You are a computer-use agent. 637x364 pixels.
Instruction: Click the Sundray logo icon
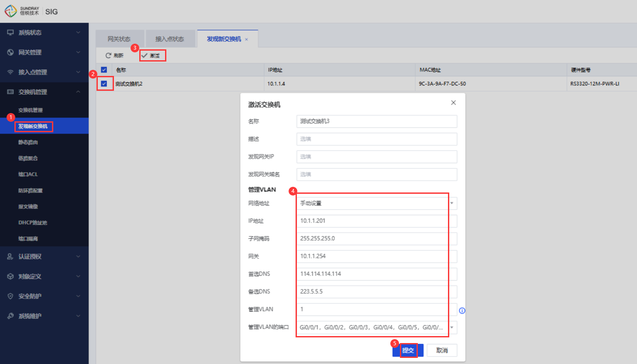tap(10, 11)
